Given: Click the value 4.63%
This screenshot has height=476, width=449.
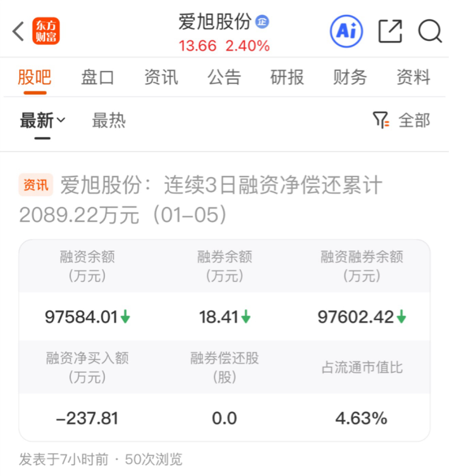Looking at the screenshot, I should click(x=361, y=418).
